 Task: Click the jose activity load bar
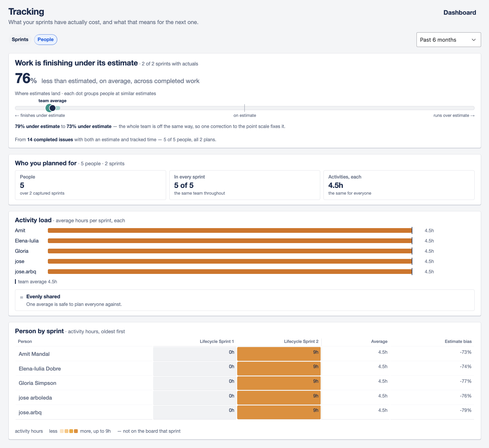[x=230, y=262]
